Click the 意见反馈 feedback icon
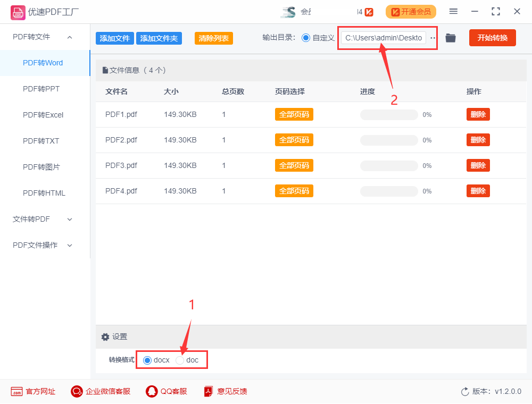The width and height of the screenshot is (532, 404). (208, 391)
